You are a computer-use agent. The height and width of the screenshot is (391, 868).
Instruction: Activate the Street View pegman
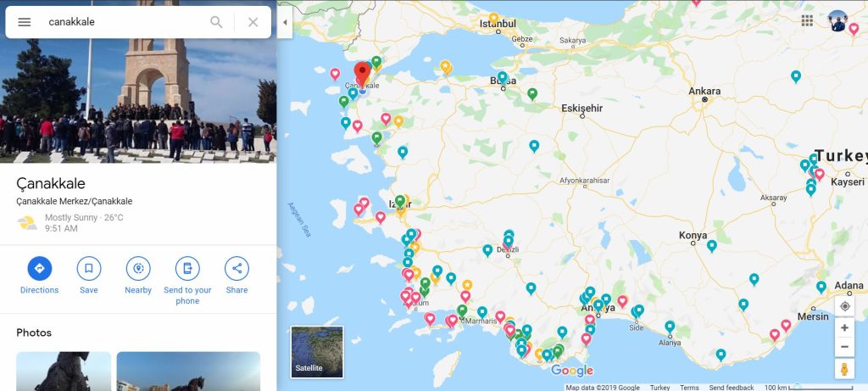click(844, 369)
